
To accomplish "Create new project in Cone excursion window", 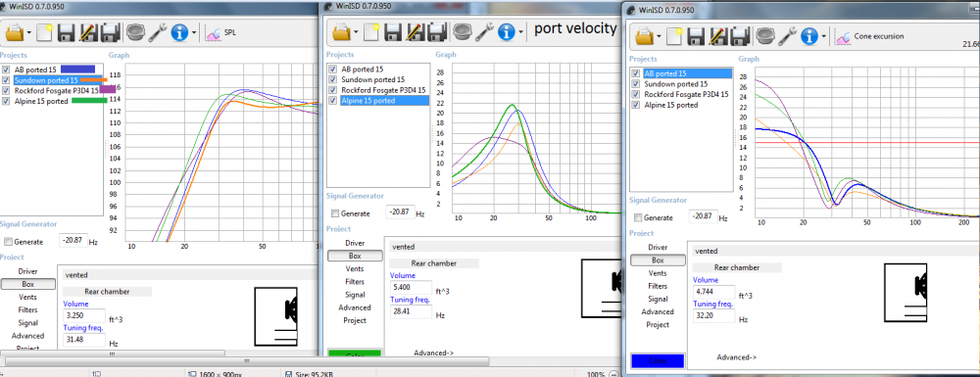I will tap(674, 36).
